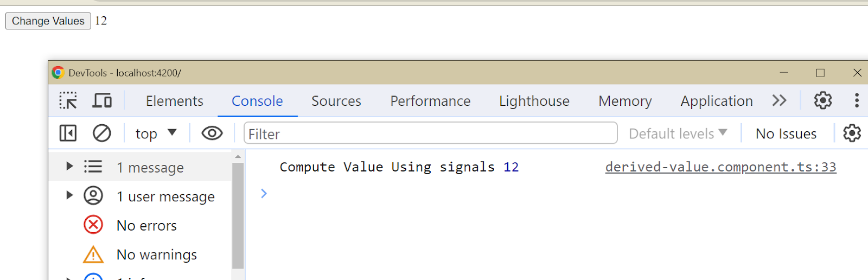Clear the console with the ban icon
The image size is (868, 280).
(x=101, y=133)
